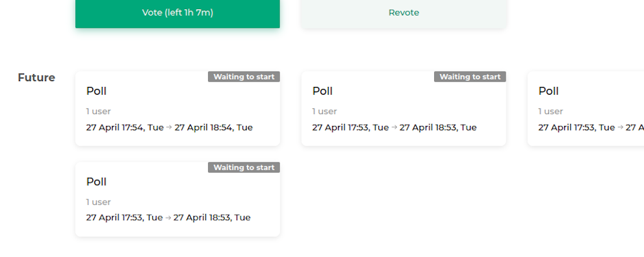Click the arrow icon between dates in bottom card
Image resolution: width=644 pixels, height=257 pixels.
pyautogui.click(x=168, y=217)
